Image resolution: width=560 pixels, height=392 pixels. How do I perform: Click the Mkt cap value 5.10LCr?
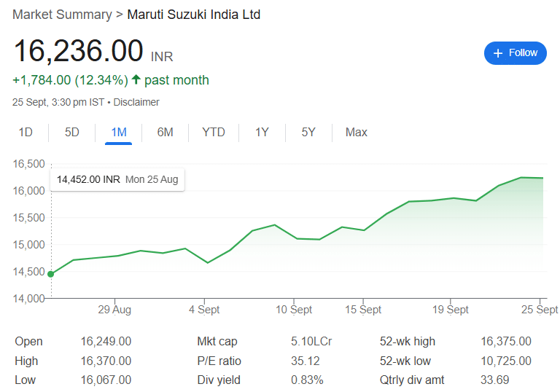(311, 342)
